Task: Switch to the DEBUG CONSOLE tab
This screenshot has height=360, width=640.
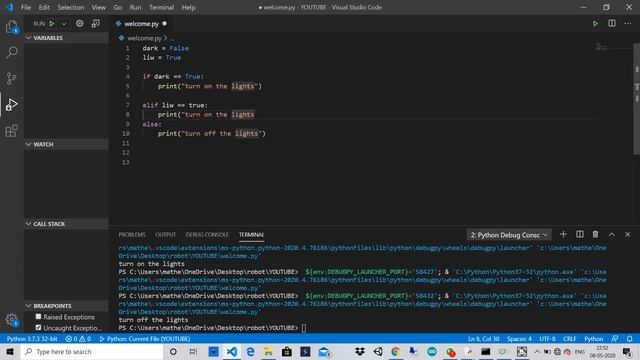Action: click(207, 235)
